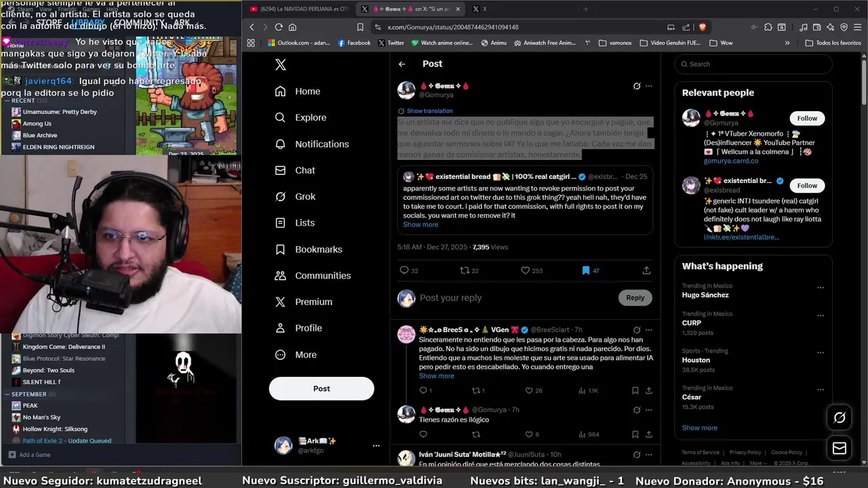
Task: Toggle bookmark on main post with 47
Action: [591, 270]
